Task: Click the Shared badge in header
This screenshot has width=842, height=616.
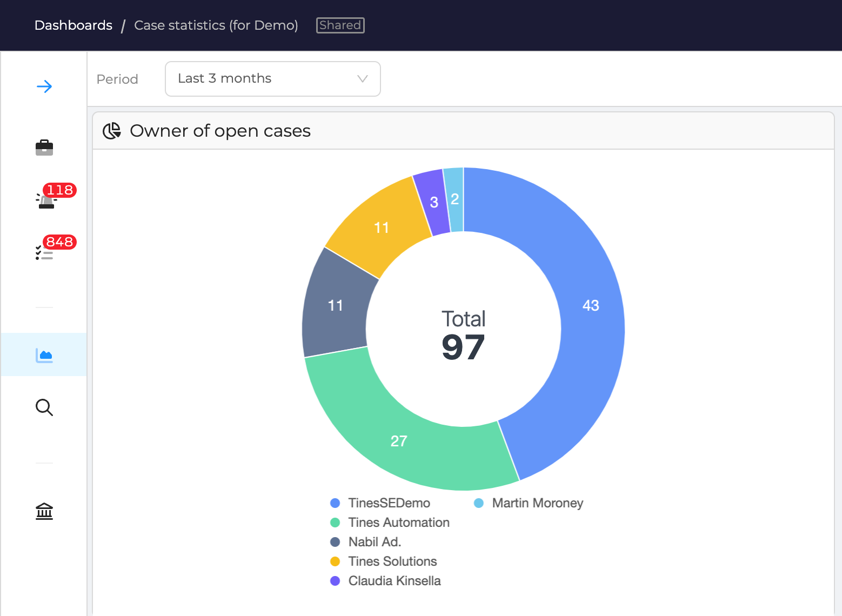Action: point(340,25)
